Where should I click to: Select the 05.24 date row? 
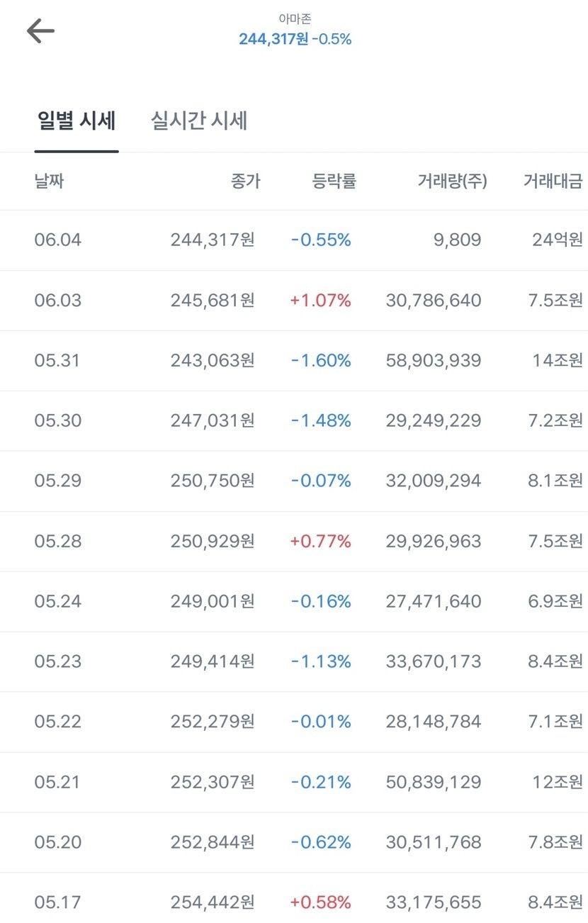coord(58,602)
